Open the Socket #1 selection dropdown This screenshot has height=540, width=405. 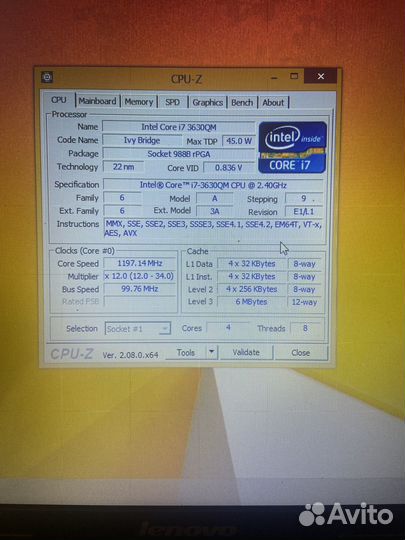click(x=137, y=329)
